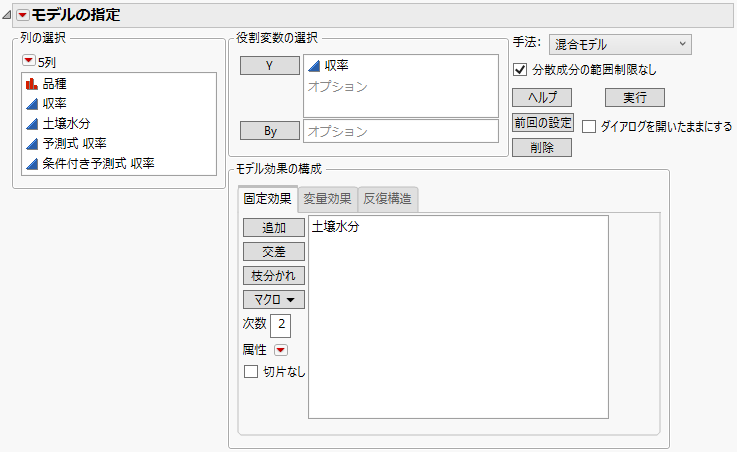Check the 切片なし checkbox
737x452 pixels.
point(251,372)
